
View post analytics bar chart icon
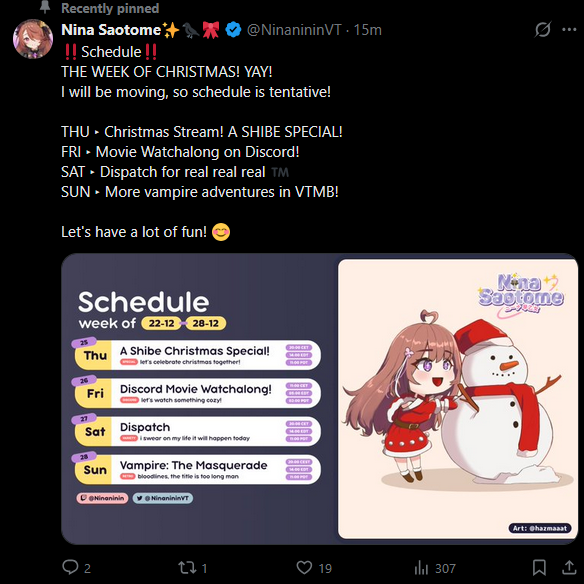(421, 568)
